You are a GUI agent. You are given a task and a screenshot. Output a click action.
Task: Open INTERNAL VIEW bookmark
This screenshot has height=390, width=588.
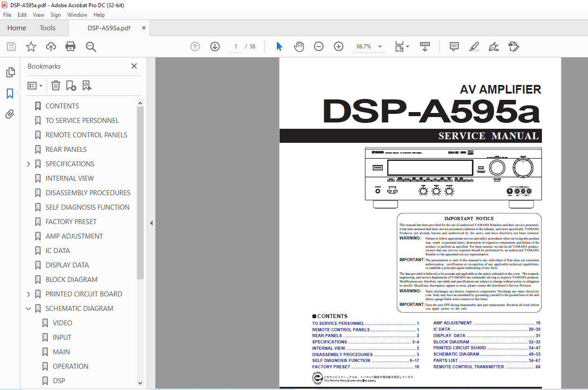[70, 179]
